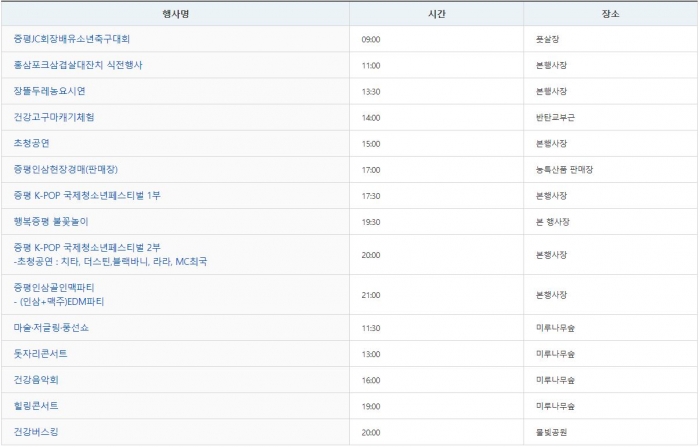Viewport: 700px width, 447px height.
Task: Click the 물빛공원 venue cell
Action: click(551, 432)
